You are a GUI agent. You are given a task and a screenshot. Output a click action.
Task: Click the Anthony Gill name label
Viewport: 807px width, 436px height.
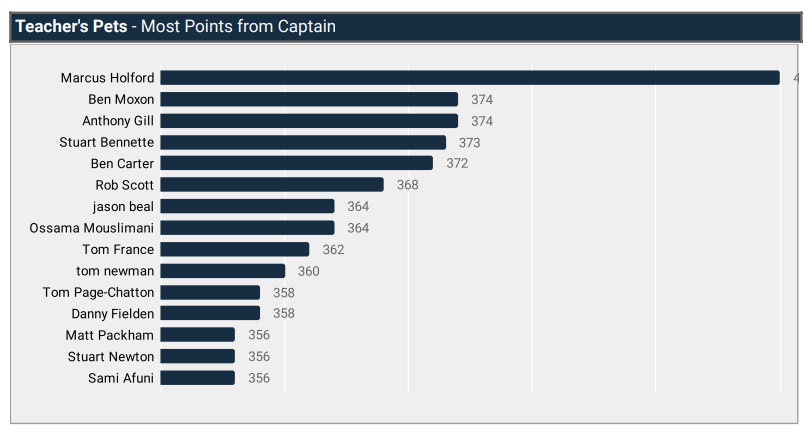[118, 121]
